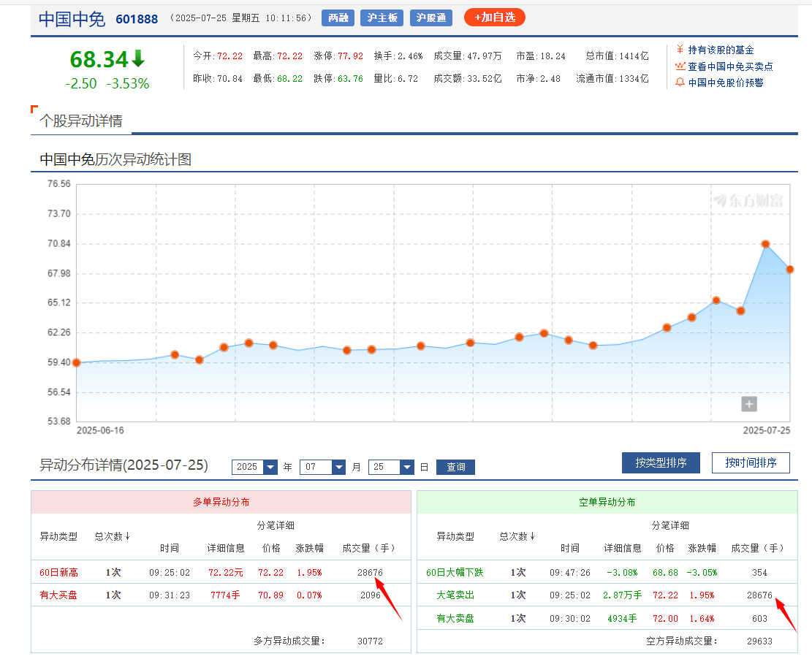
Task: Click the 大笔卖出 row label
Action: [x=455, y=595]
